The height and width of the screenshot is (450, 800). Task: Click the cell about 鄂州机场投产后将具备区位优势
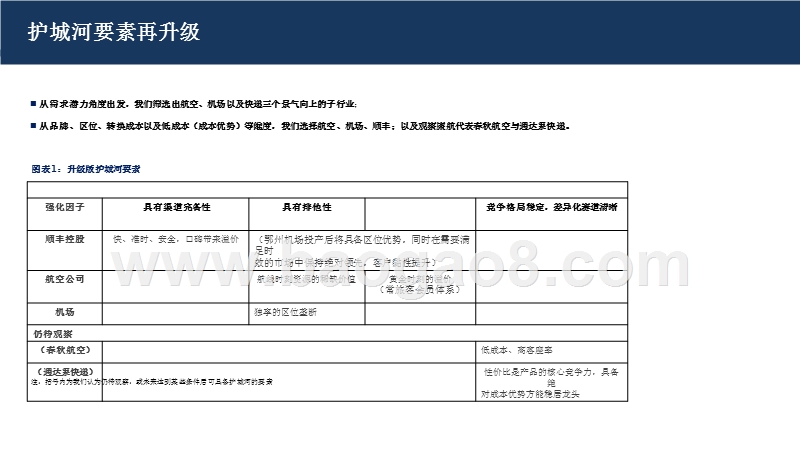pos(362,251)
